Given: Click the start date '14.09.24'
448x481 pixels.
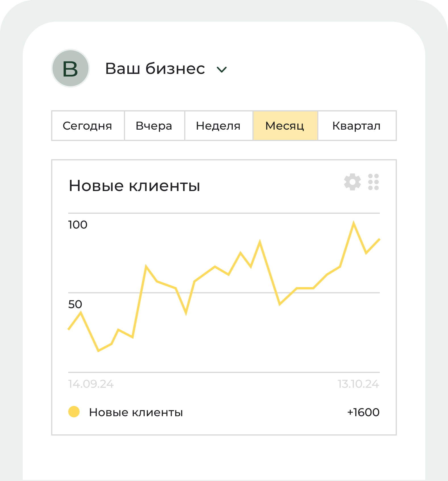Looking at the screenshot, I should [91, 384].
